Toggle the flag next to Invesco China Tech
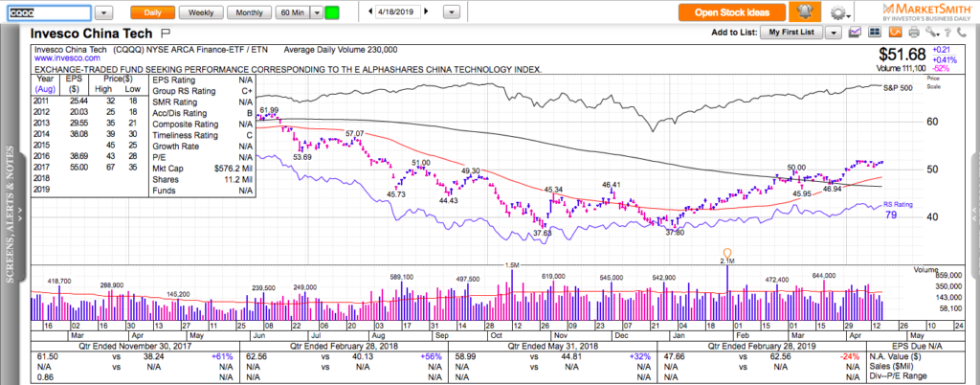Screen dimensions: 980x385 coord(166,33)
